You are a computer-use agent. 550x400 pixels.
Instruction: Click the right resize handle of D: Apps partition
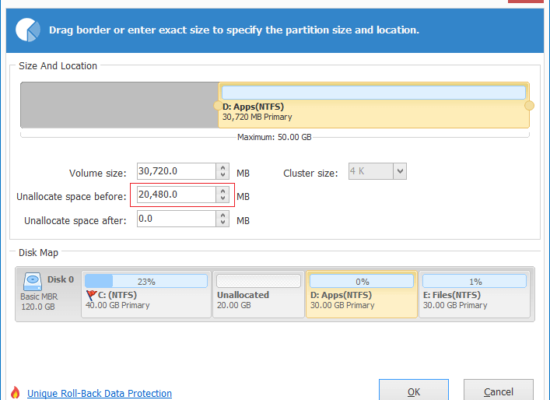529,106
